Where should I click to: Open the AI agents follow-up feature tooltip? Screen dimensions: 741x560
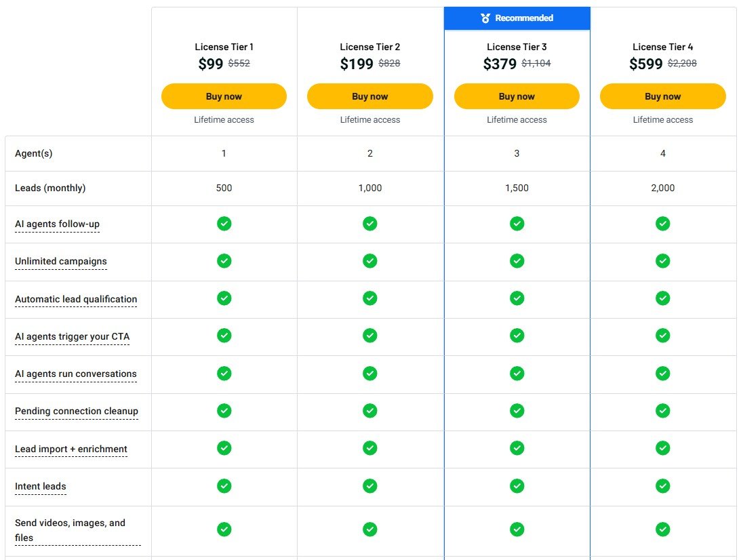(x=56, y=224)
